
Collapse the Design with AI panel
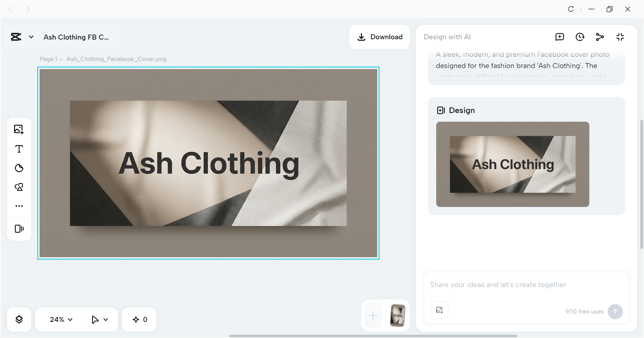(x=620, y=37)
